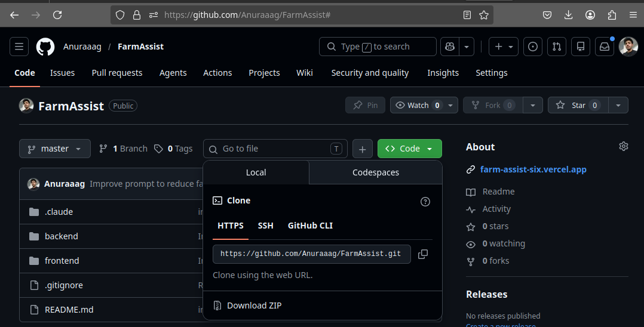Toggle the green Code dropdown button
This screenshot has width=644, height=327.
(x=409, y=149)
